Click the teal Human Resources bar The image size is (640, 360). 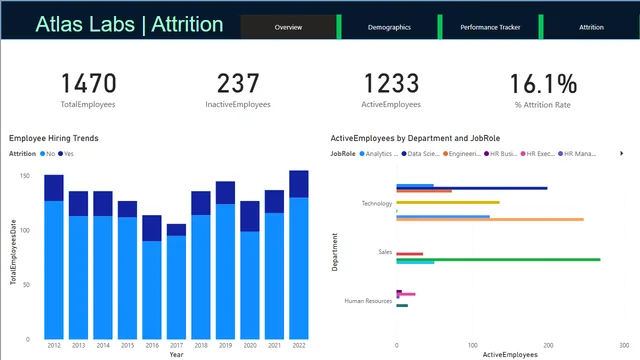tap(402, 305)
